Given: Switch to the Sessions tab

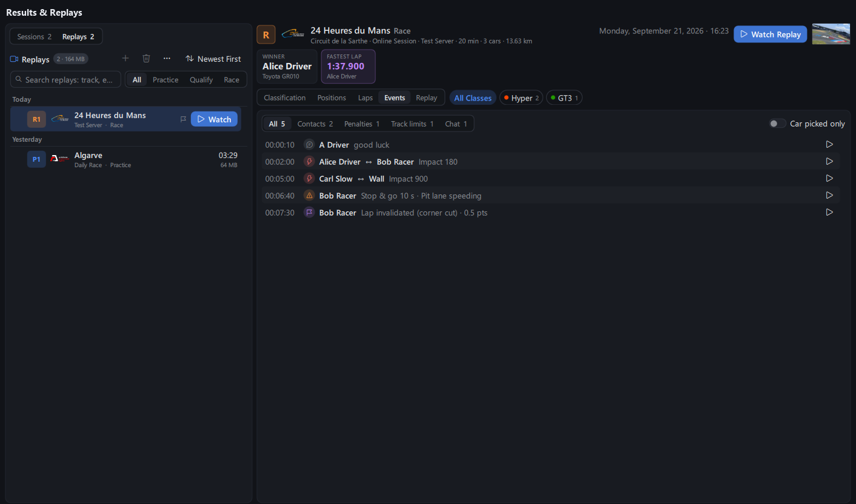Looking at the screenshot, I should tap(34, 36).
